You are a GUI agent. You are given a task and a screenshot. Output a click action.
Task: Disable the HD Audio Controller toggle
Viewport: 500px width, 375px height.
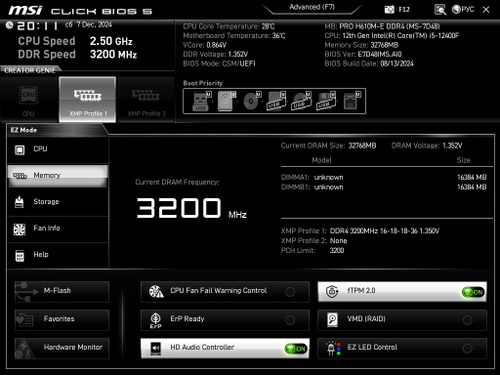pos(296,349)
